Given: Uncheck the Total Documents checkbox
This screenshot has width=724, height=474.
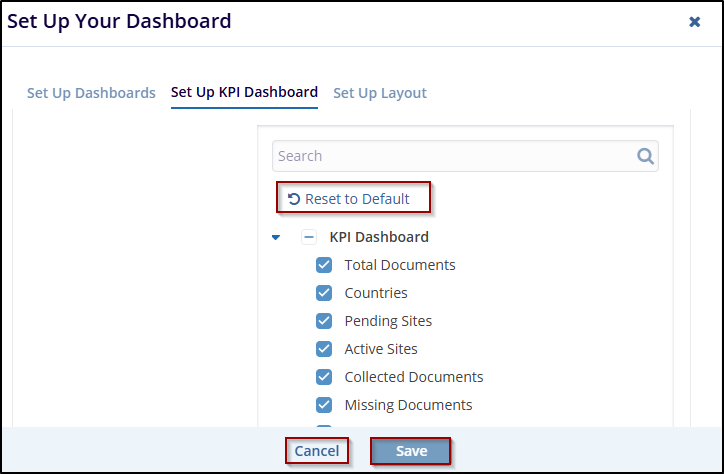Looking at the screenshot, I should click(x=324, y=265).
